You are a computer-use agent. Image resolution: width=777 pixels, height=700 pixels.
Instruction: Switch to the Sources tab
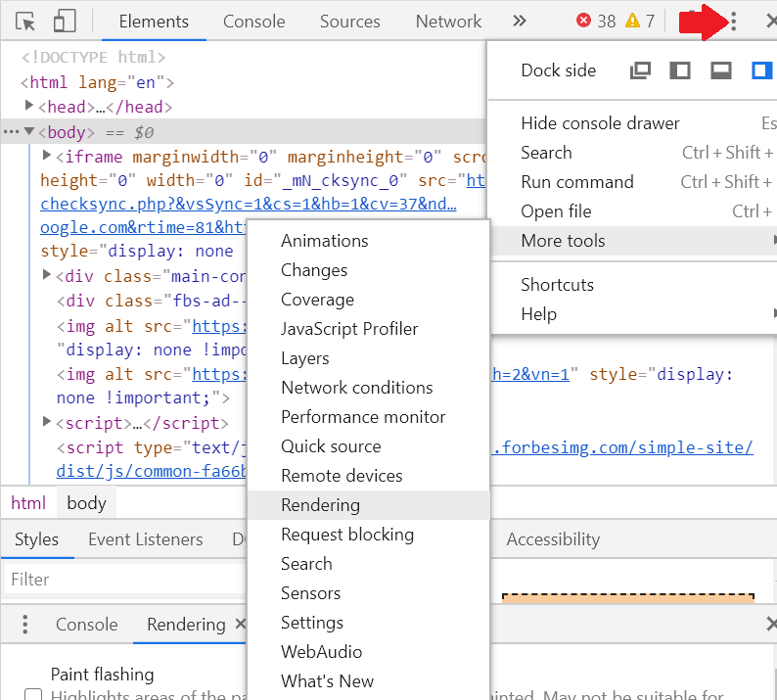pyautogui.click(x=350, y=22)
